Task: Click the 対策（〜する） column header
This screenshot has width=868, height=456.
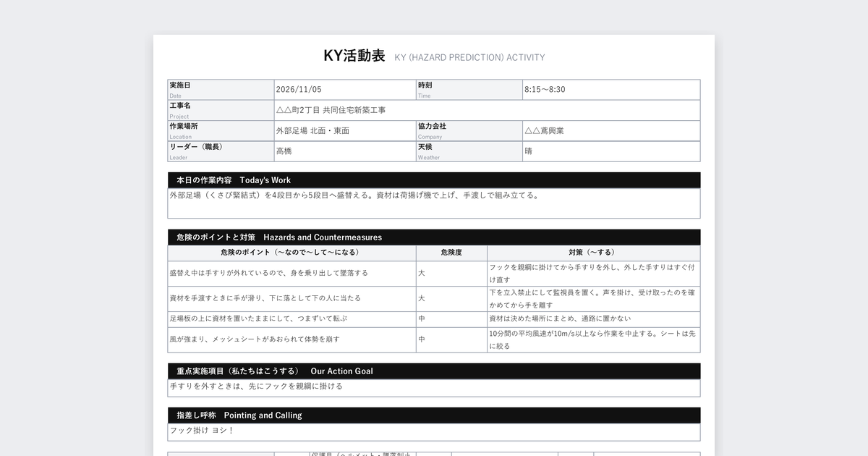Action: pyautogui.click(x=594, y=253)
